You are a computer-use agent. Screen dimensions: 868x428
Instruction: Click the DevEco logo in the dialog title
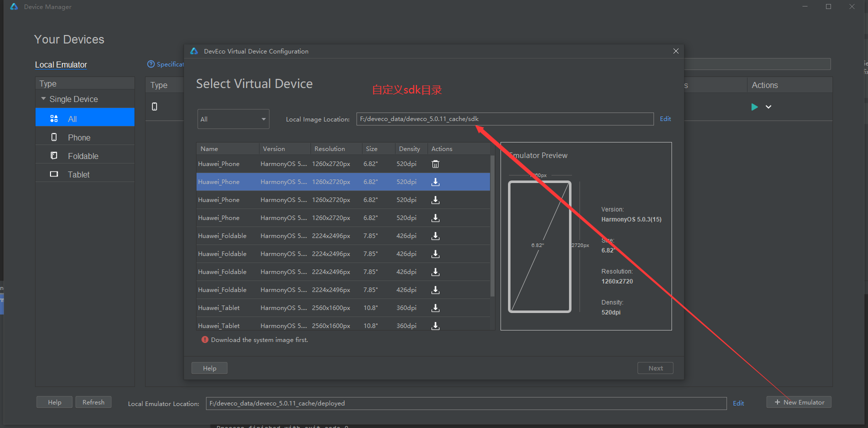[x=194, y=51]
